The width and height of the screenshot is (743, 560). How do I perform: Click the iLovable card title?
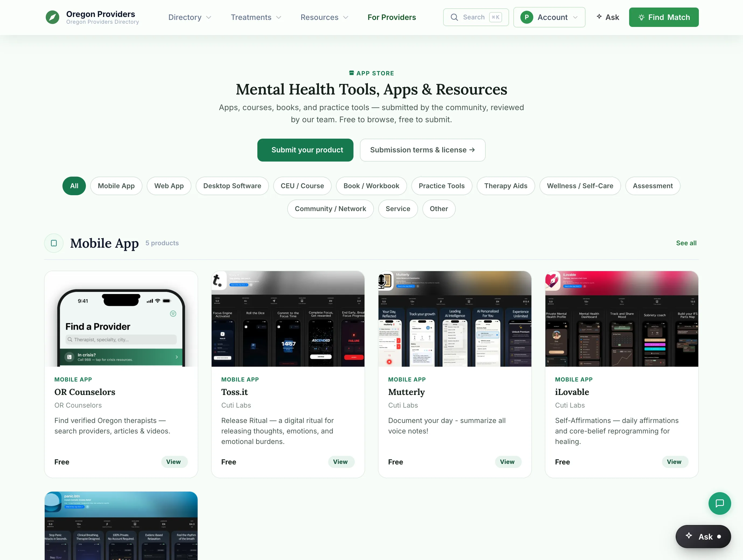(572, 392)
